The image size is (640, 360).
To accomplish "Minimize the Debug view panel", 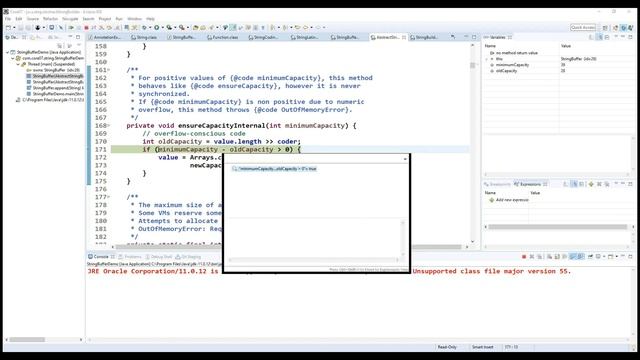I will click(70, 37).
